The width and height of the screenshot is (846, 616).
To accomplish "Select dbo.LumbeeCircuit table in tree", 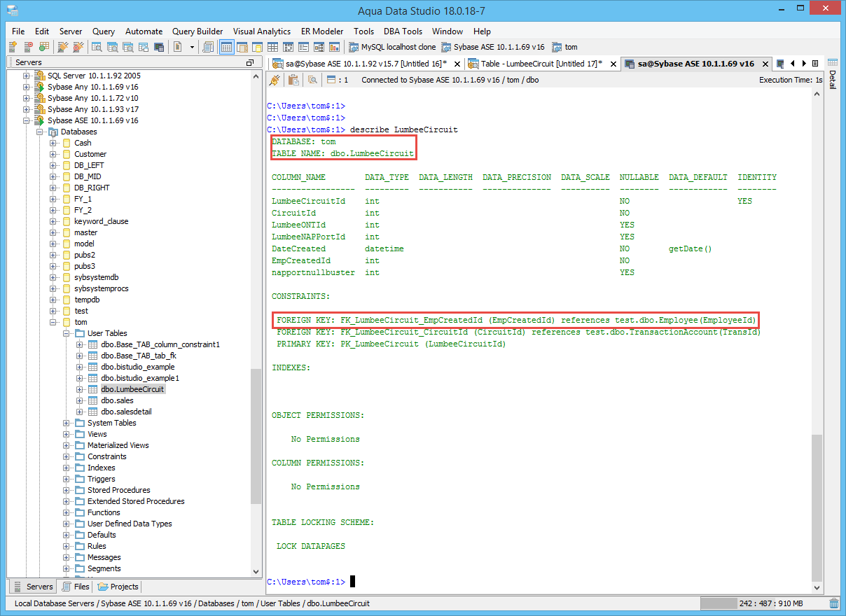I will 132,389.
